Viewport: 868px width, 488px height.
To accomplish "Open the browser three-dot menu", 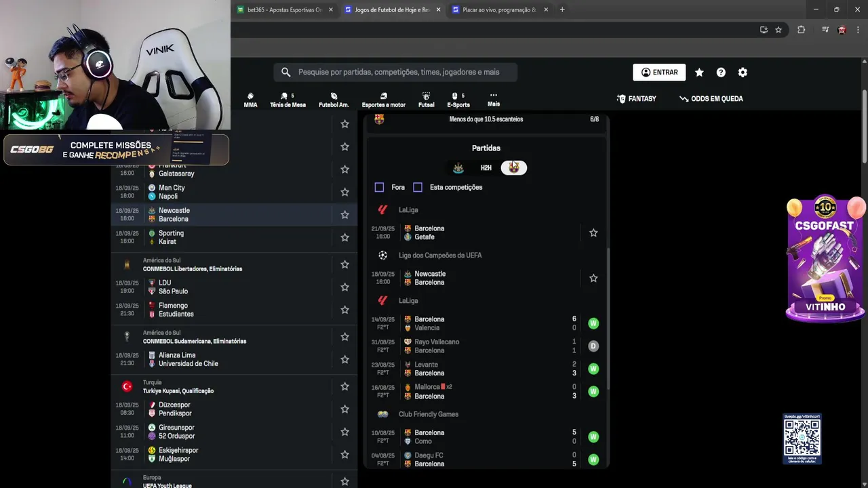I will coord(858,30).
